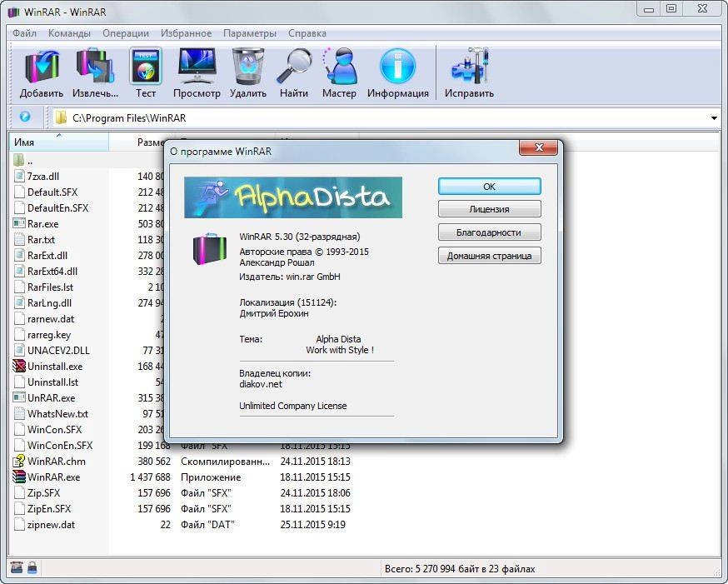728x584 pixels.
Task: Open the Операции menu
Action: [x=126, y=33]
